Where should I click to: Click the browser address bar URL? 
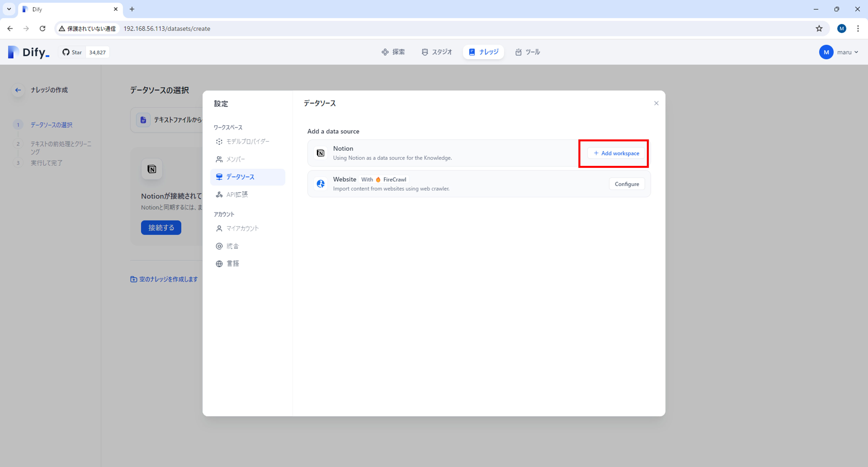tap(167, 29)
